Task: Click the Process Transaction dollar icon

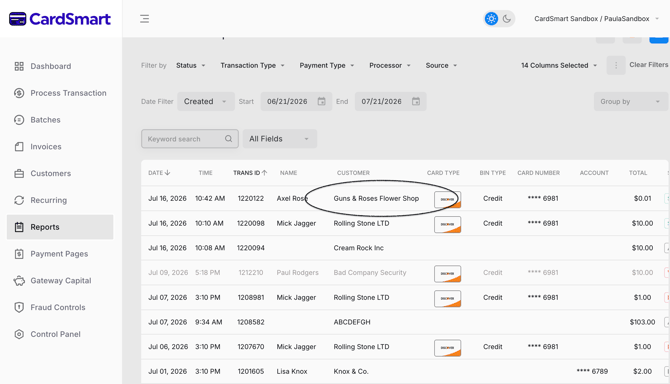Action: 19,93
